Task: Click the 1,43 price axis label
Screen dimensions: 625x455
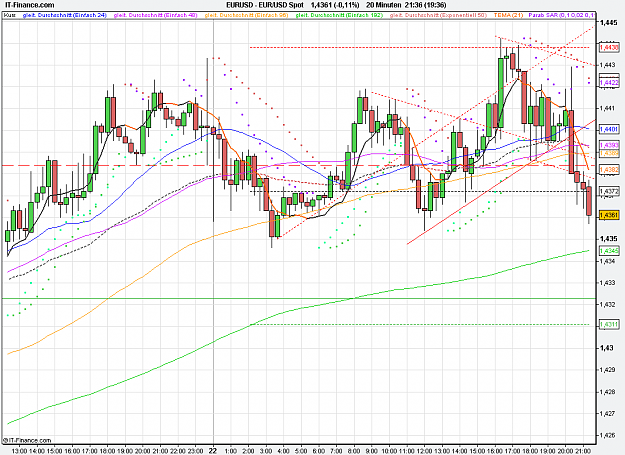Action: tap(606, 348)
